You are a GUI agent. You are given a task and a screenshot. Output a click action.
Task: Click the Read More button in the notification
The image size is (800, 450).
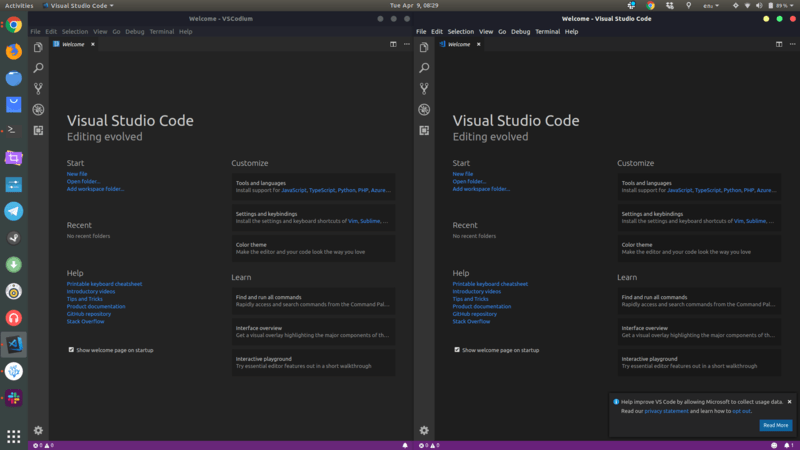click(x=775, y=425)
